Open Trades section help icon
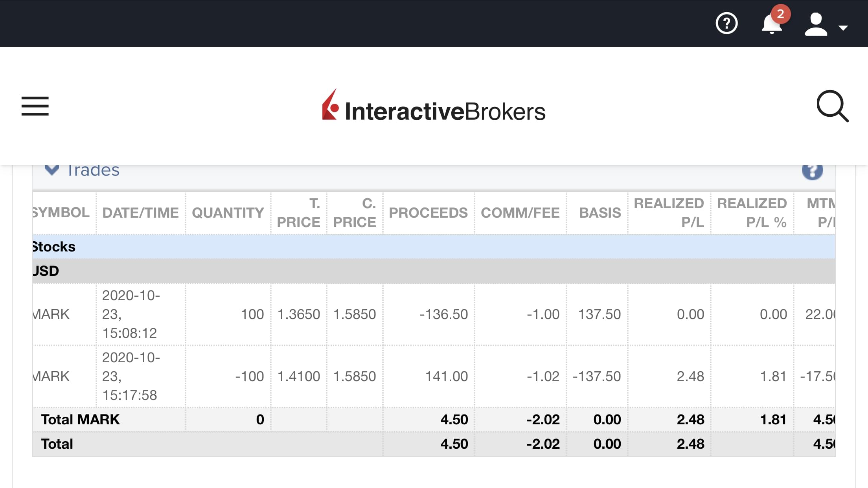Screen dimensions: 868x488 coord(812,171)
